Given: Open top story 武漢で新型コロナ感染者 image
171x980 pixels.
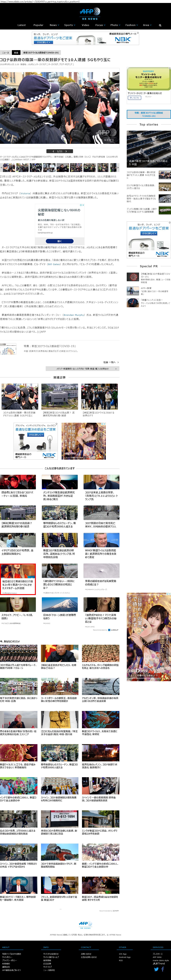Looking at the screenshot, I should coord(149,149).
